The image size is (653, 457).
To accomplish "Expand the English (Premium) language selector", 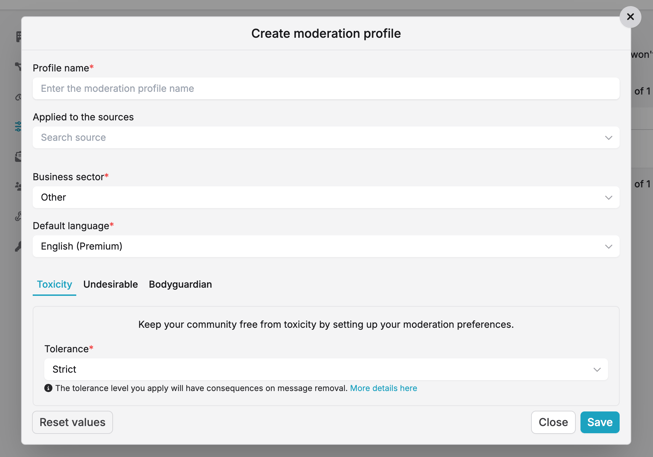I will click(325, 246).
